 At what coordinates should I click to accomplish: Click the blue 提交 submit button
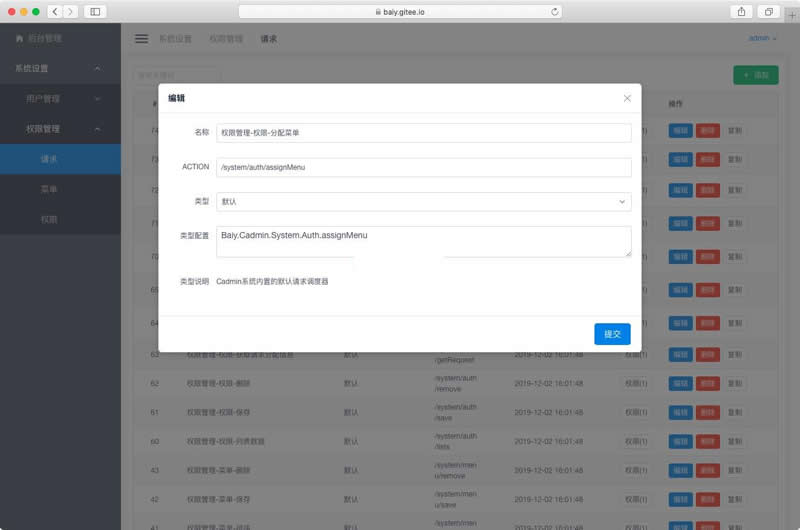[612, 334]
